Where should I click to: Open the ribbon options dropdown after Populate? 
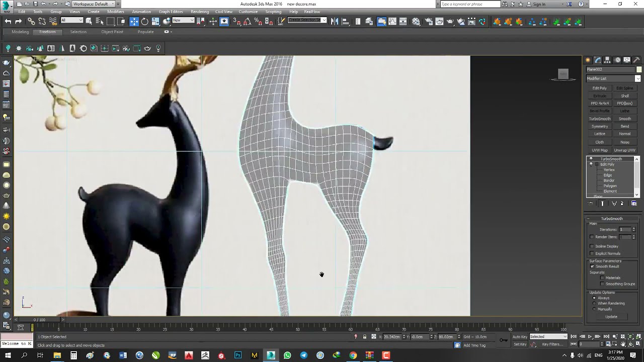tap(168, 32)
